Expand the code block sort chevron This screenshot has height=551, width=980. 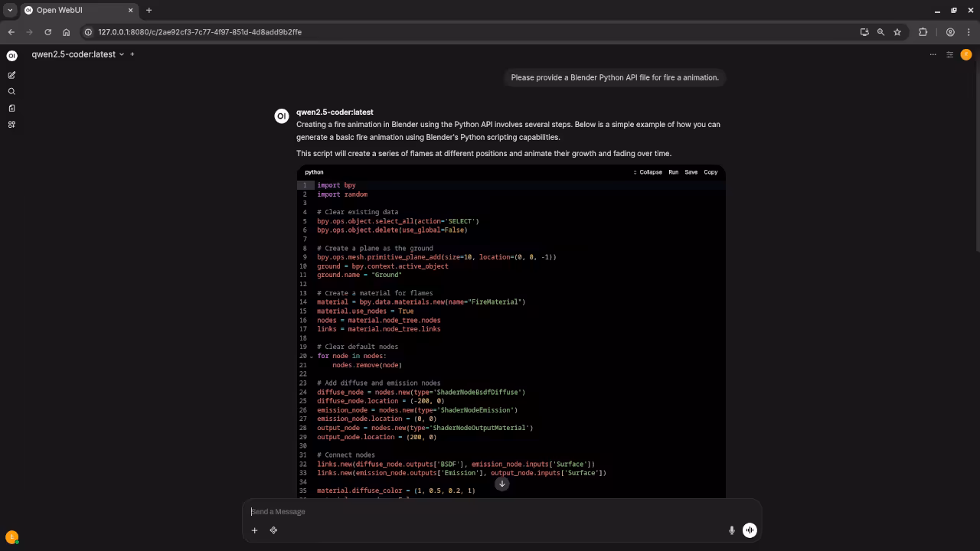tap(635, 172)
